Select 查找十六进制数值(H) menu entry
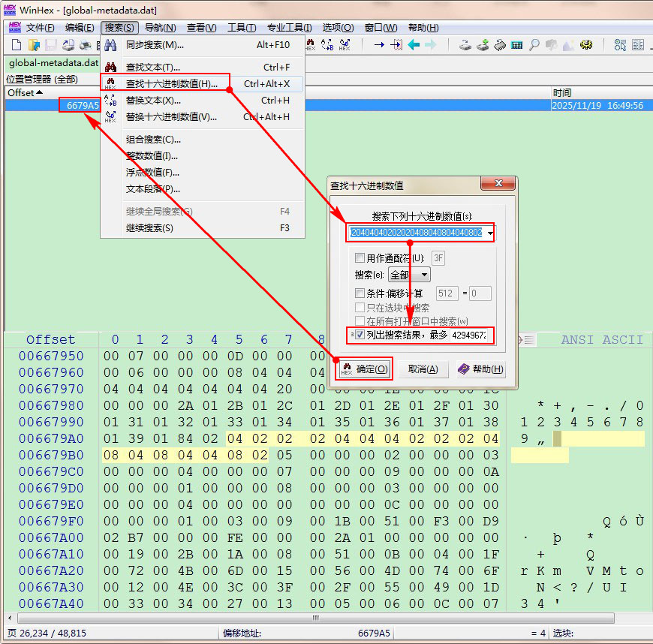This screenshot has width=653, height=644. 171,83
